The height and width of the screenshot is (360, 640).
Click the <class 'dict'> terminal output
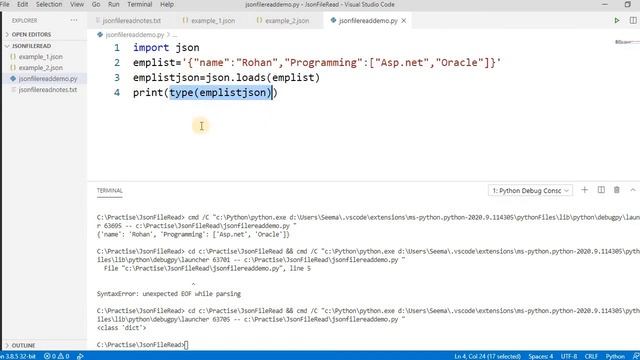coord(121,328)
